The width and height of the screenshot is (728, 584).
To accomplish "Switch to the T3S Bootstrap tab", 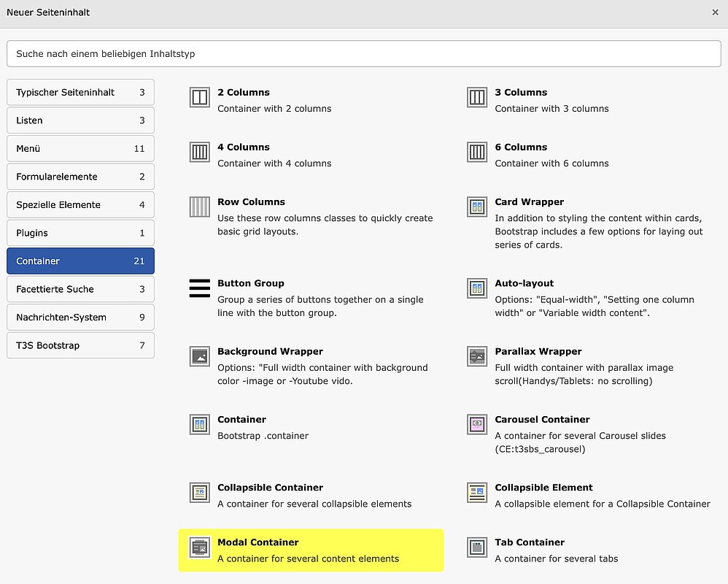I will pos(80,345).
